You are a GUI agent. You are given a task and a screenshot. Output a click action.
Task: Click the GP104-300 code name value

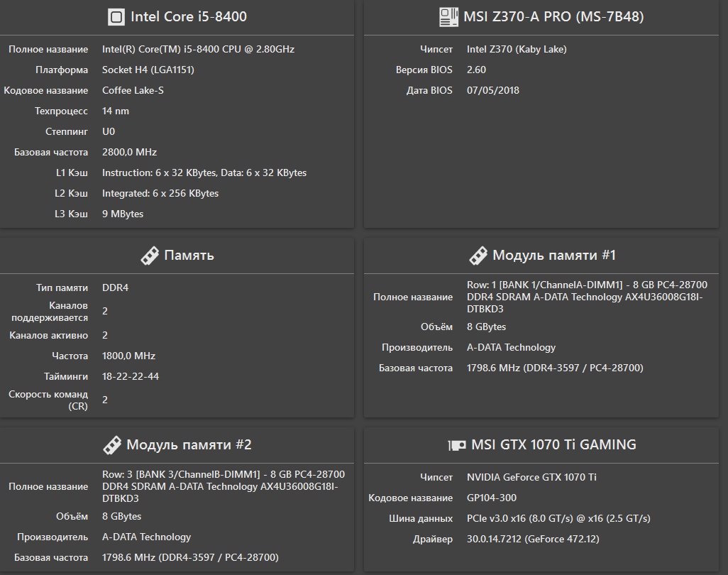[492, 498]
